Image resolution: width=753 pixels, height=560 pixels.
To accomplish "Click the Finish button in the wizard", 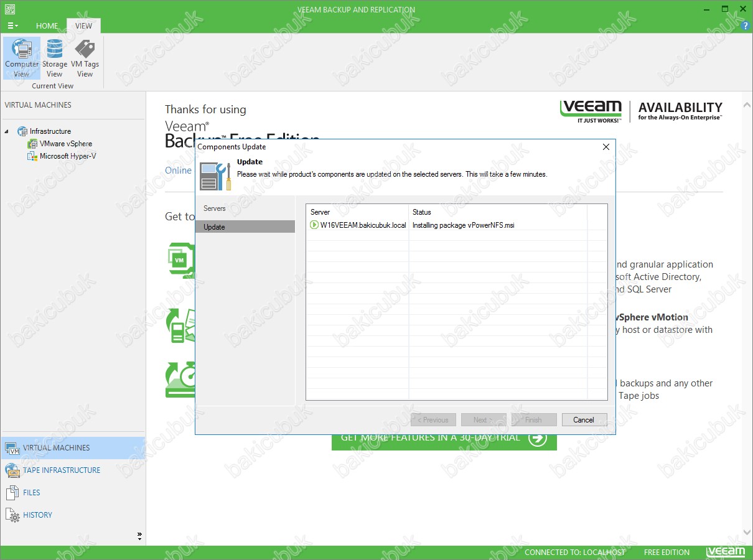I will 534,420.
